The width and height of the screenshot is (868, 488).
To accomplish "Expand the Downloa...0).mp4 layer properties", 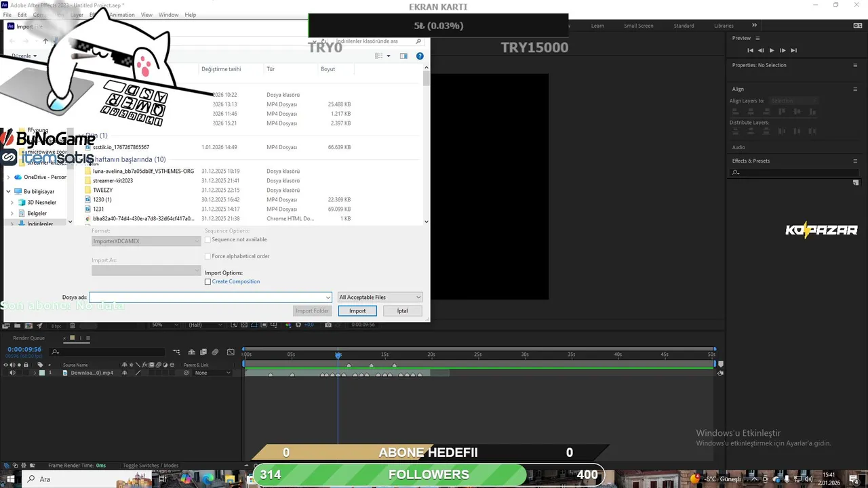I will pyautogui.click(x=35, y=373).
